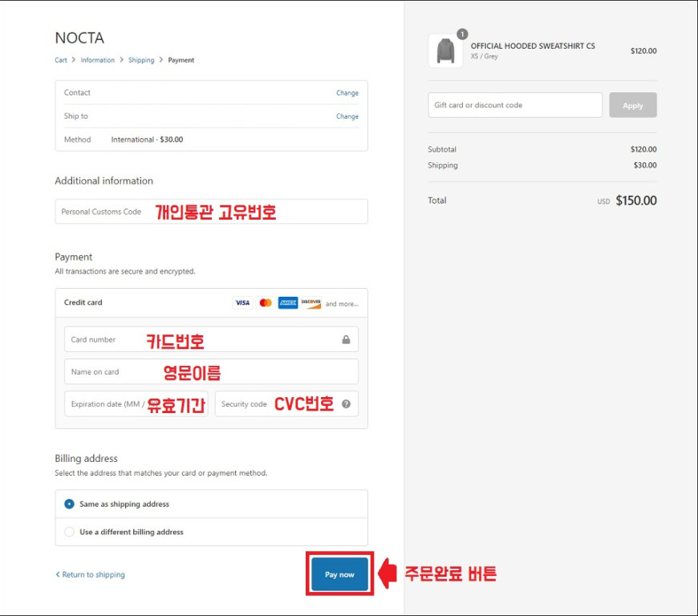Focus the Personal Customs Code field
Screen dimensions: 698x616
pos(211,212)
